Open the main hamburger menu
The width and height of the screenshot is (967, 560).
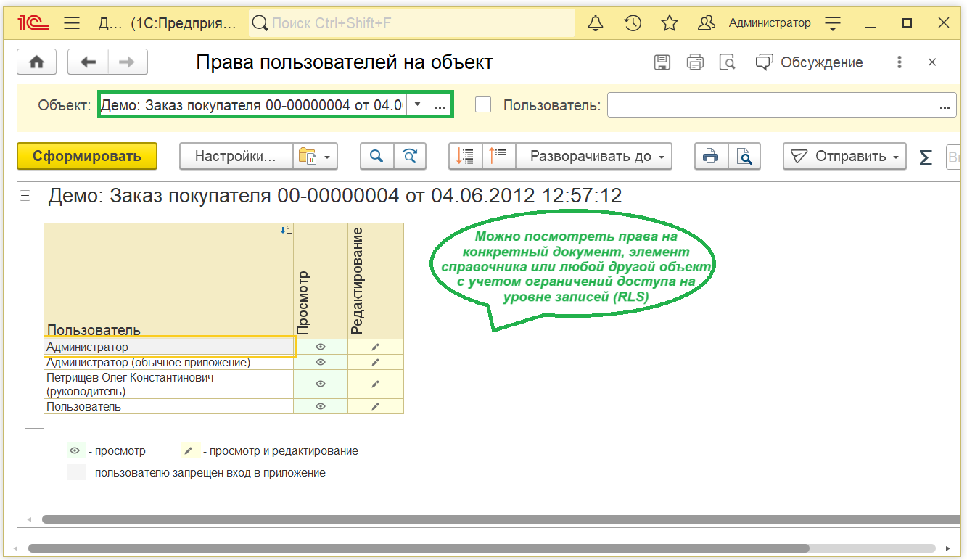coord(72,23)
